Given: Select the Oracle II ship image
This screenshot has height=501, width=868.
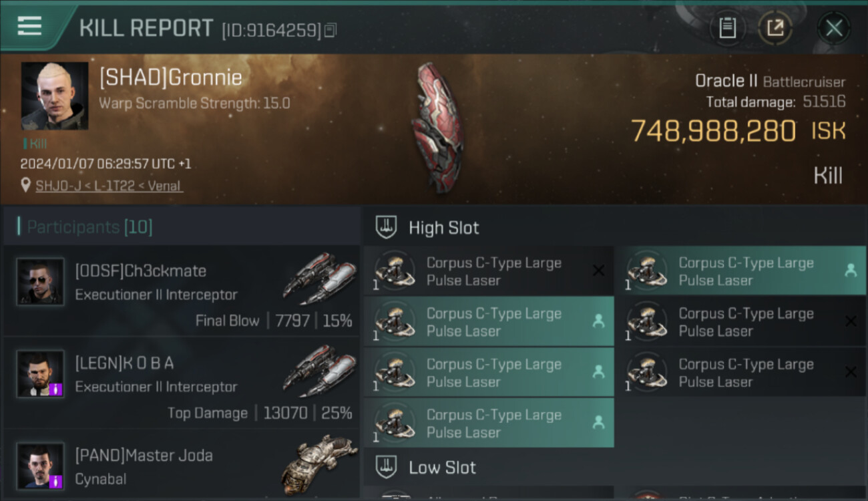Looking at the screenshot, I should tap(437, 128).
